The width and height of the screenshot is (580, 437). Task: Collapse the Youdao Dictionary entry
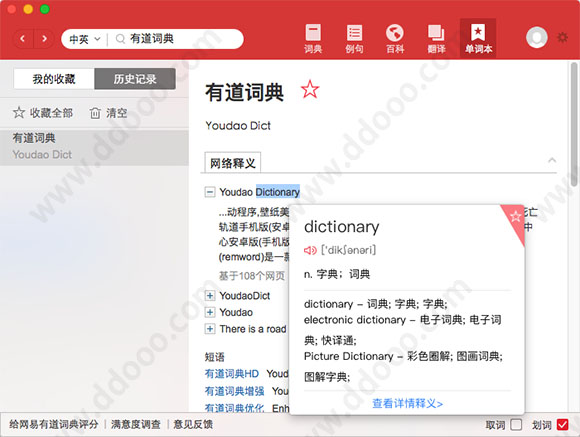[x=210, y=192]
